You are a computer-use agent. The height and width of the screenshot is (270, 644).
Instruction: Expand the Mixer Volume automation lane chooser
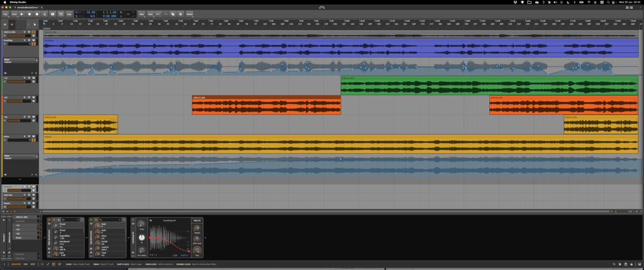tap(36, 60)
